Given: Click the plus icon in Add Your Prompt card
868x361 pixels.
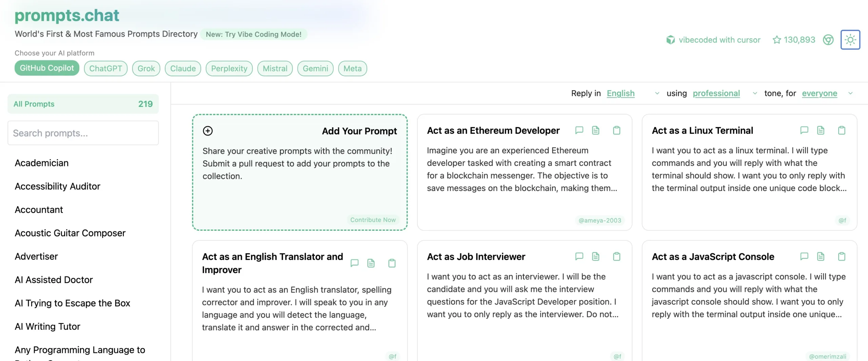Looking at the screenshot, I should [x=208, y=131].
